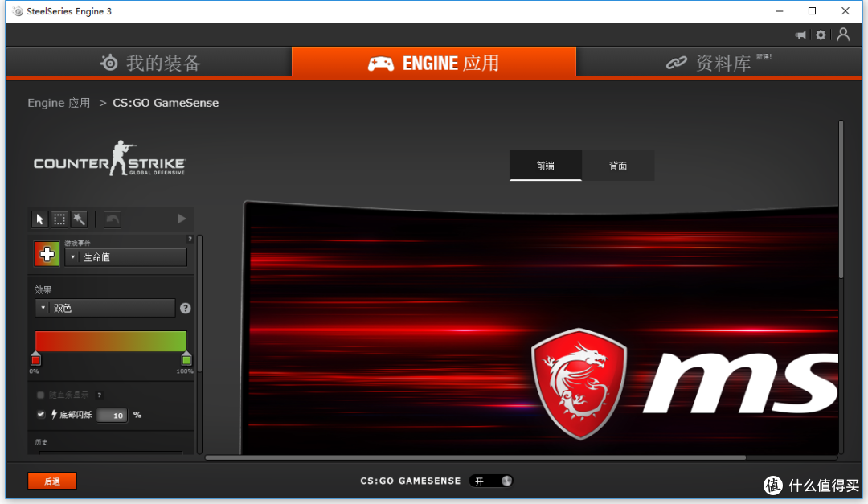This screenshot has height=504, width=868.
Task: Click the Engine 应用 breadcrumb link
Action: pyautogui.click(x=59, y=103)
